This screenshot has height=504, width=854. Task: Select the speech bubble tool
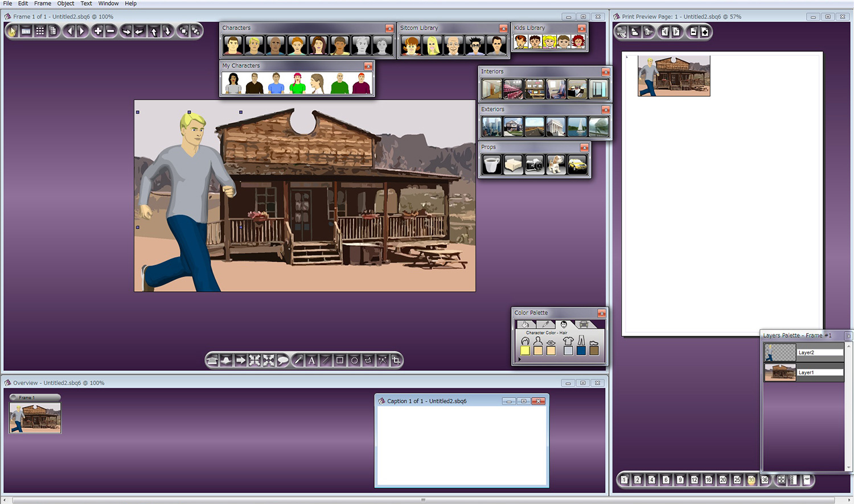(282, 360)
